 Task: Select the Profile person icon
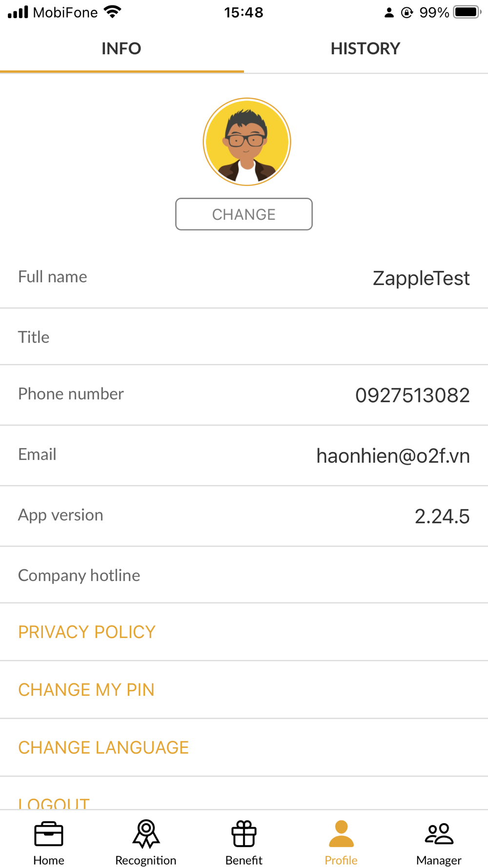[x=341, y=834]
